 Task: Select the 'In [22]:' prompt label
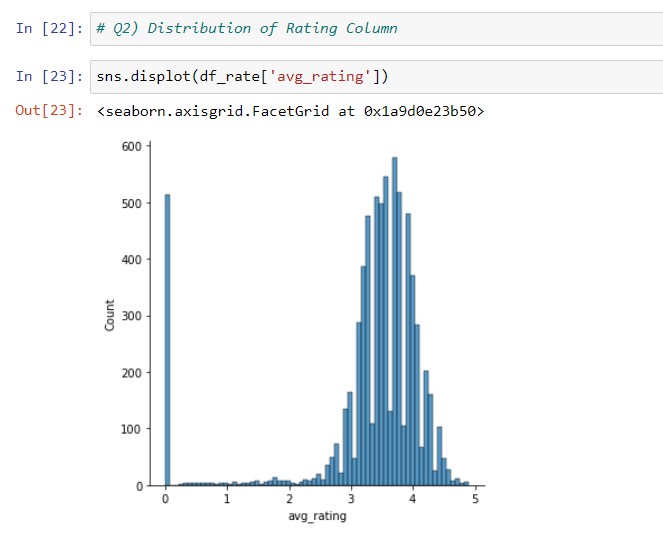[x=49, y=29]
